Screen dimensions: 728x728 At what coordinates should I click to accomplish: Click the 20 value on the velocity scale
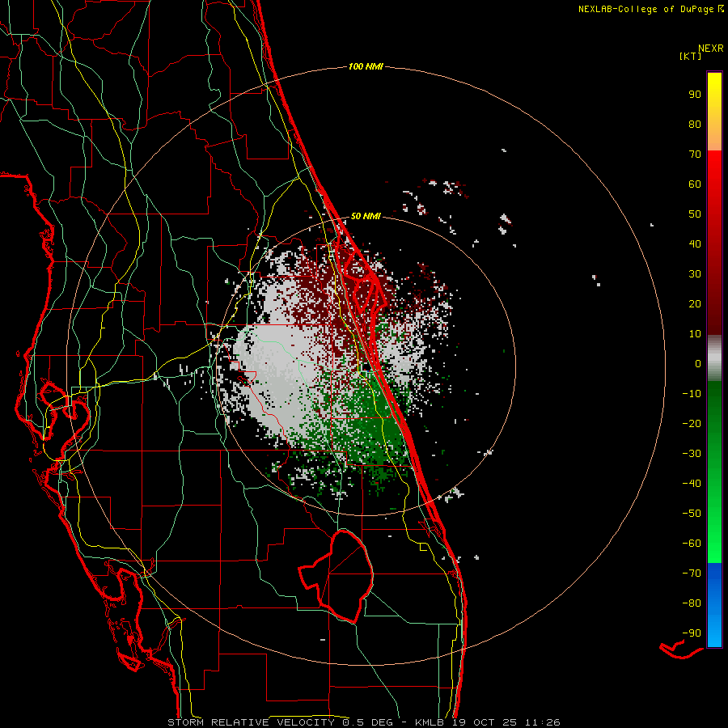[x=695, y=304]
